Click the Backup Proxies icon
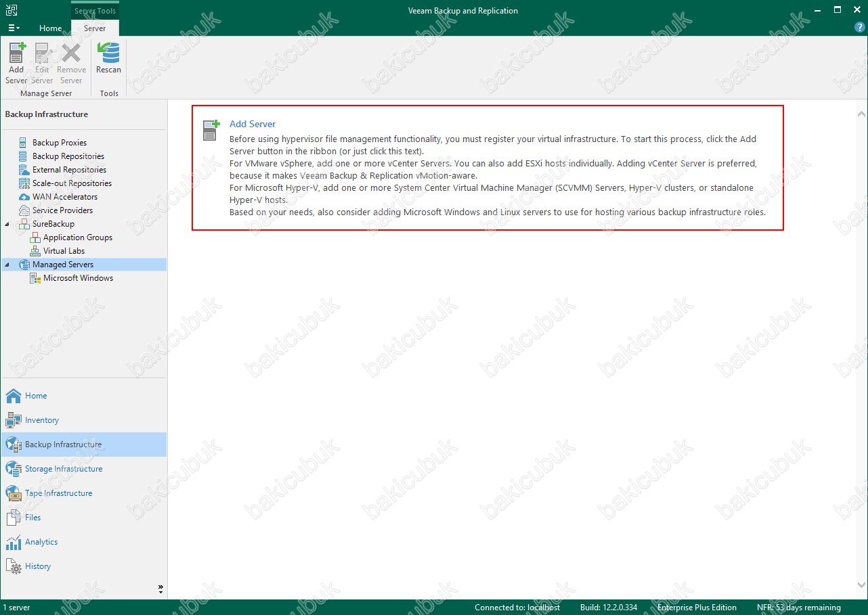Image resolution: width=868 pixels, height=615 pixels. click(x=24, y=143)
